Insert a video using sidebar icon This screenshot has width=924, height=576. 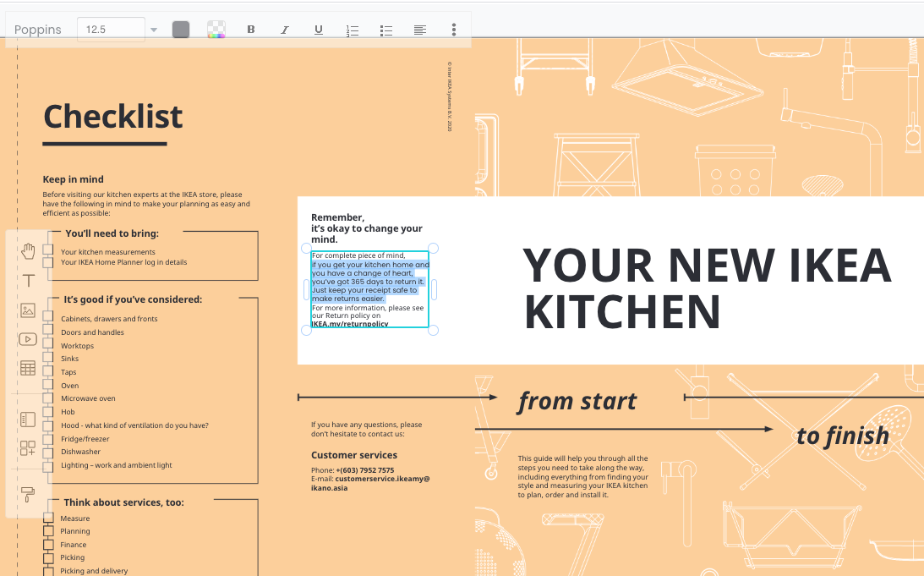tap(28, 339)
